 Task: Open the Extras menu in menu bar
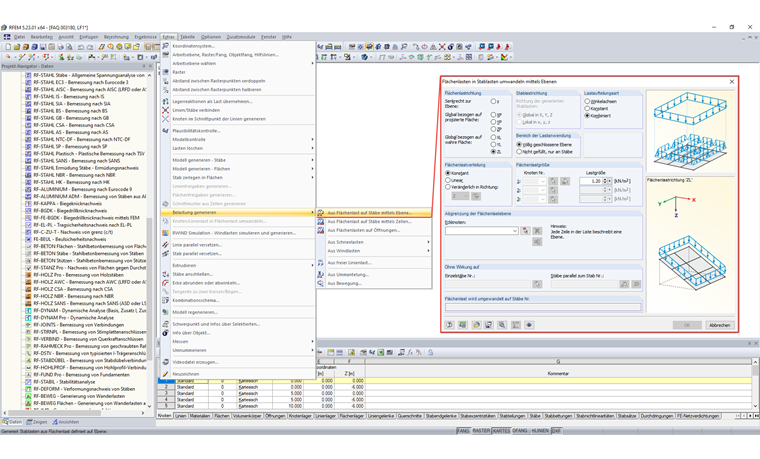click(169, 37)
